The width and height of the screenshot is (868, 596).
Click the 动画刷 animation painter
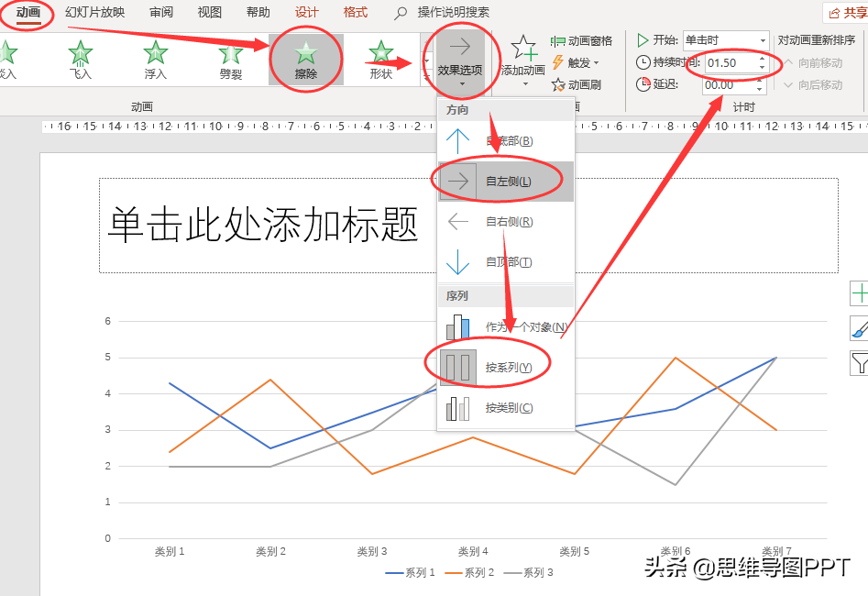[577, 85]
